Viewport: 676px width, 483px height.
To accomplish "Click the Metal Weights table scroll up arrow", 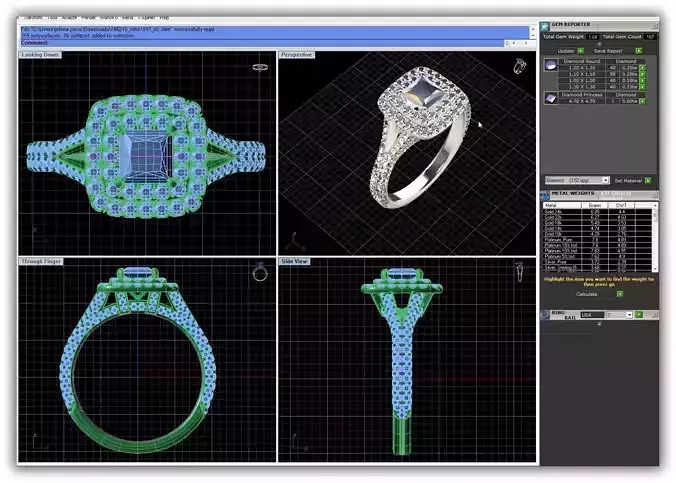I will (655, 205).
